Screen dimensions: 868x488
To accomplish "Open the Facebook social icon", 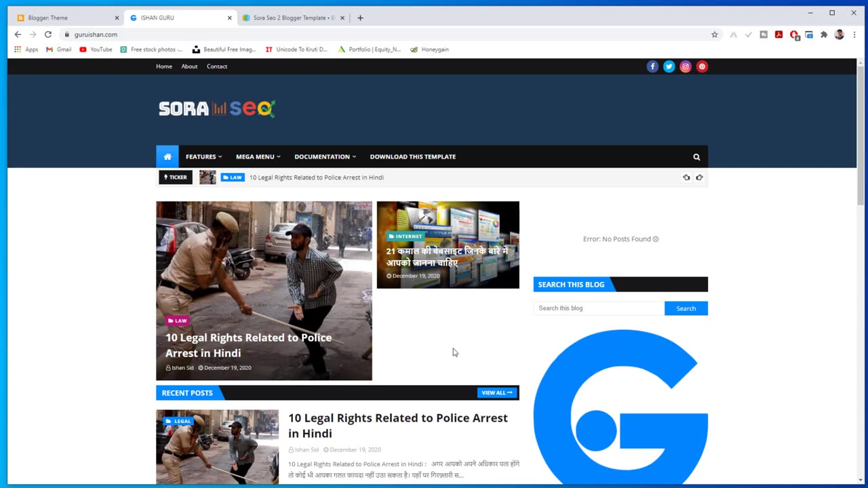I will coord(652,66).
